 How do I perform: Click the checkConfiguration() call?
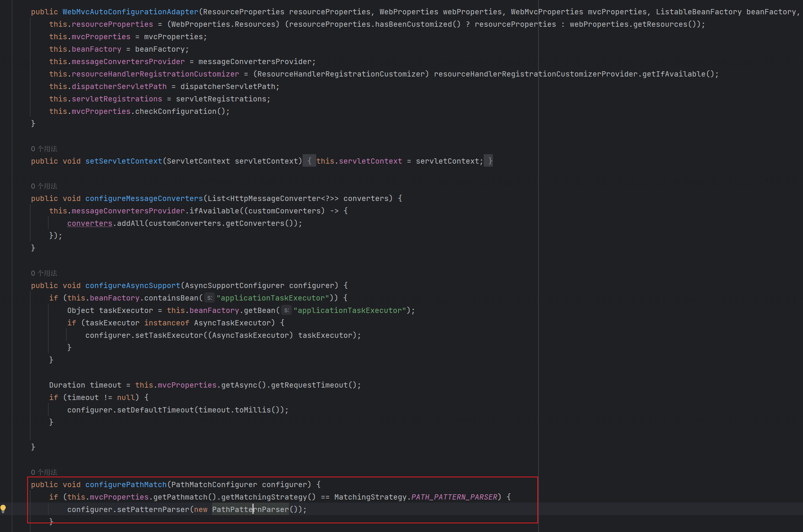(x=180, y=111)
